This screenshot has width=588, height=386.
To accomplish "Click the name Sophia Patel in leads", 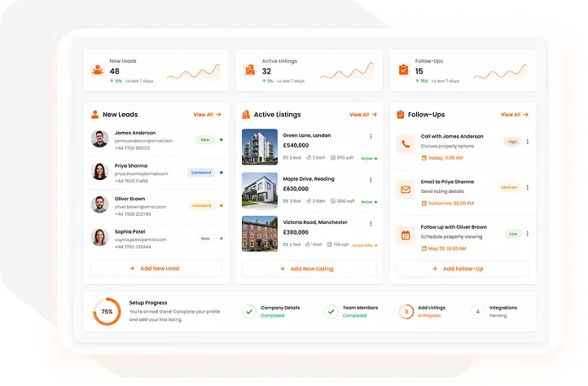I will coord(129,231).
